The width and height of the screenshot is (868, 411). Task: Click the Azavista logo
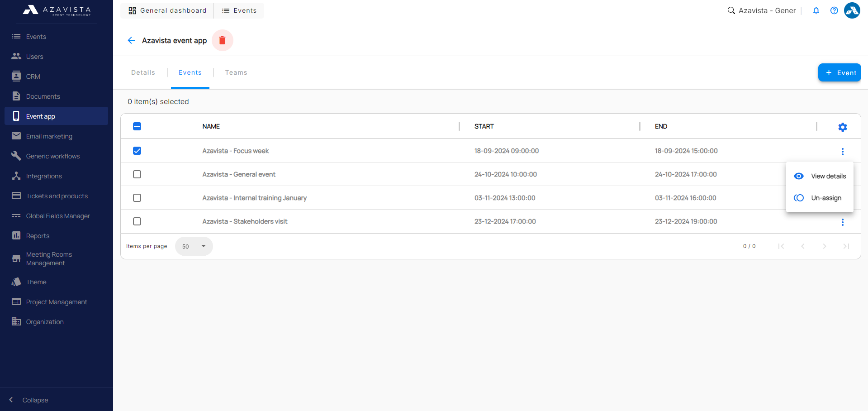57,10
